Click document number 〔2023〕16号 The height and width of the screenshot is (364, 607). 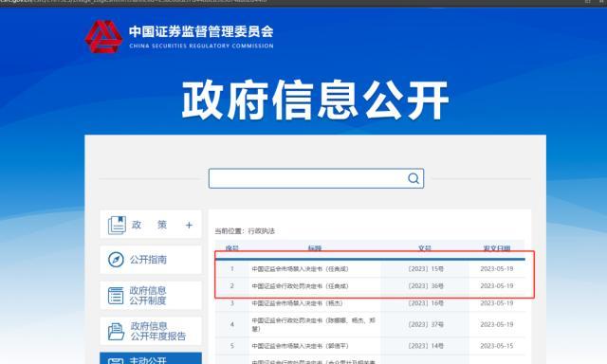click(x=426, y=303)
